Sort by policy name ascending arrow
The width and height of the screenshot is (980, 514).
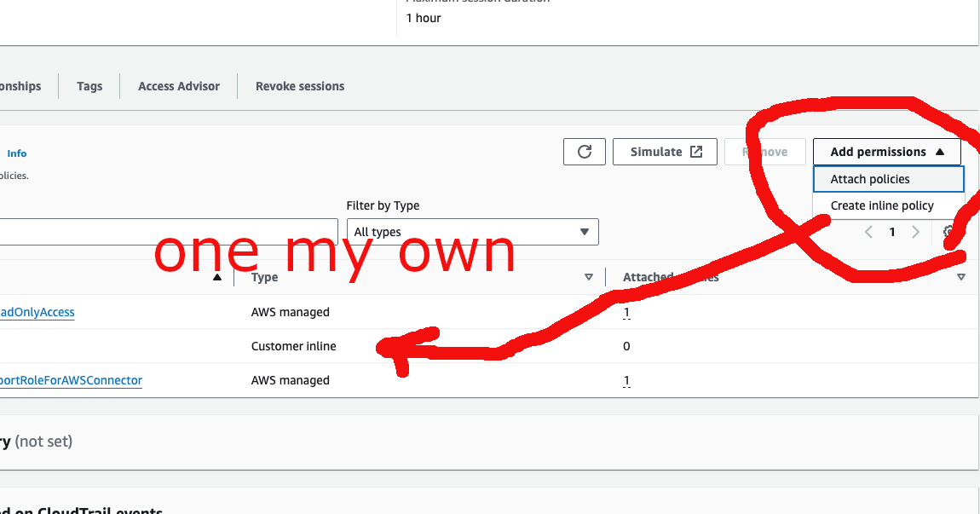(217, 277)
